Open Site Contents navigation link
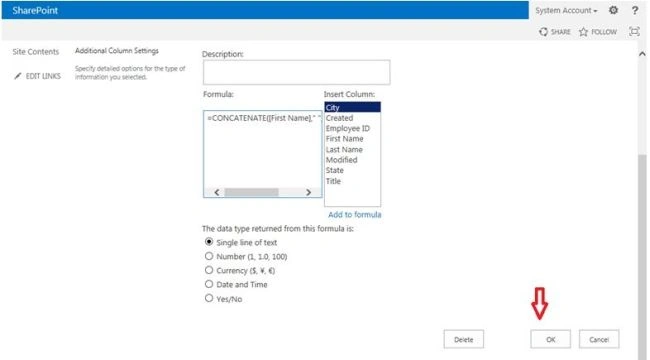Image resolution: width=650 pixels, height=360 pixels. tap(36, 52)
